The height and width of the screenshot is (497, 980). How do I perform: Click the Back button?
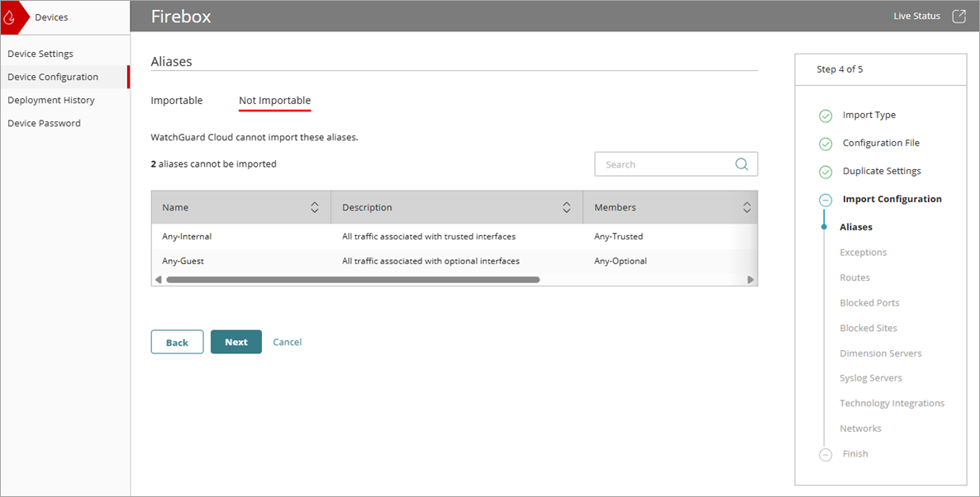(x=177, y=342)
